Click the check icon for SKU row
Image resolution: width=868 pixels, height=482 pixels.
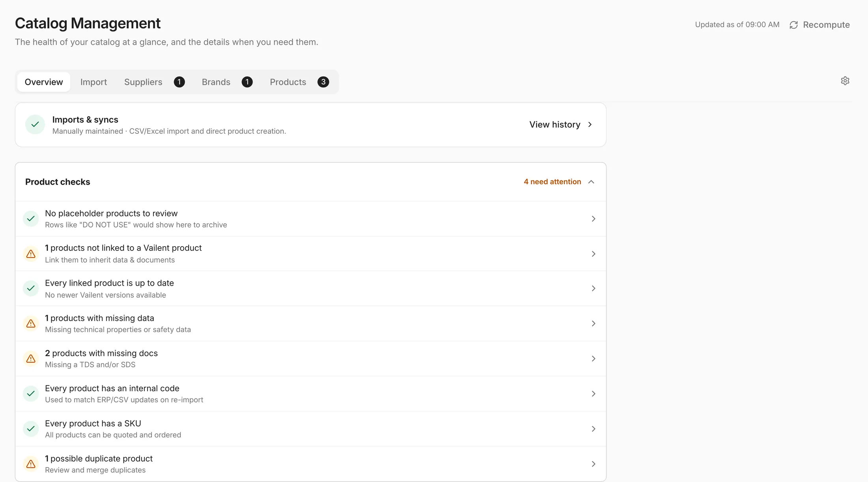point(31,429)
